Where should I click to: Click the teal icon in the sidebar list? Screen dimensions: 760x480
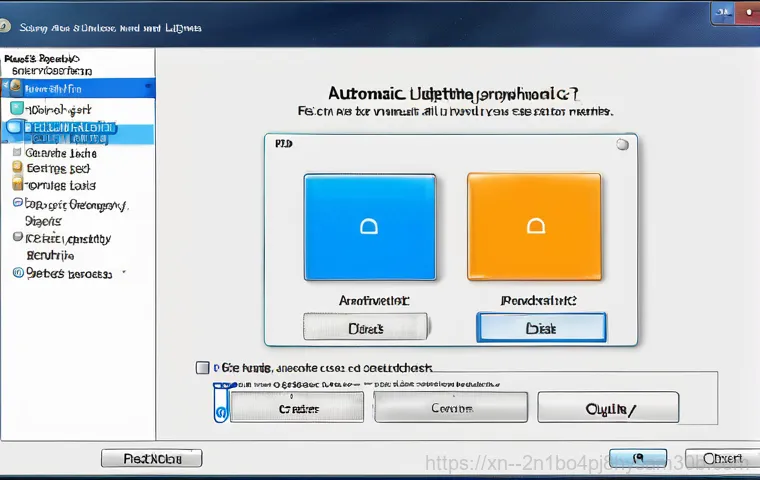[17, 108]
